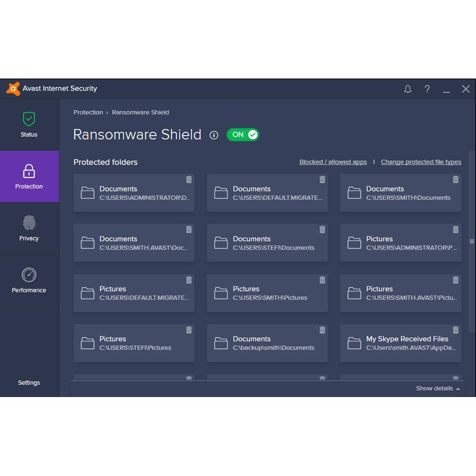Turn off Ransomware Shield with the ON toggle
This screenshot has height=476, width=476.
coord(243,135)
